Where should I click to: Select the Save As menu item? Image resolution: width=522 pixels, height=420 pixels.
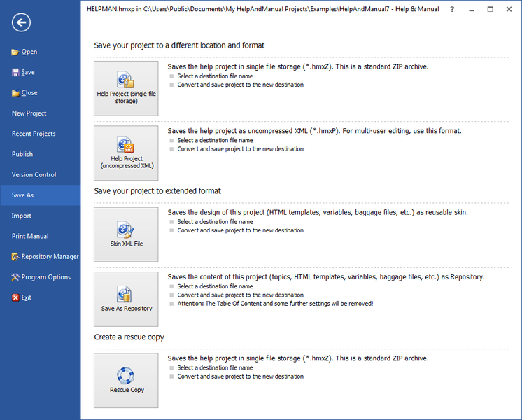[x=41, y=195]
